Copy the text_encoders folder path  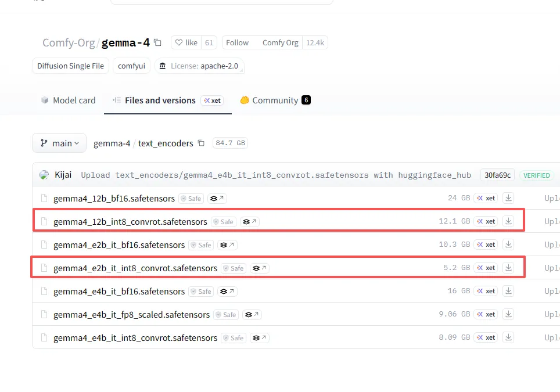[x=201, y=143]
